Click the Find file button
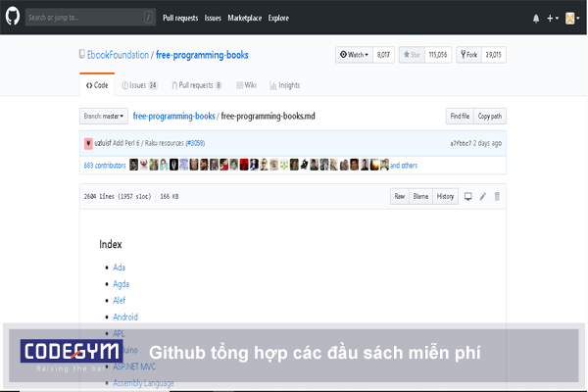The image size is (588, 392). [460, 116]
